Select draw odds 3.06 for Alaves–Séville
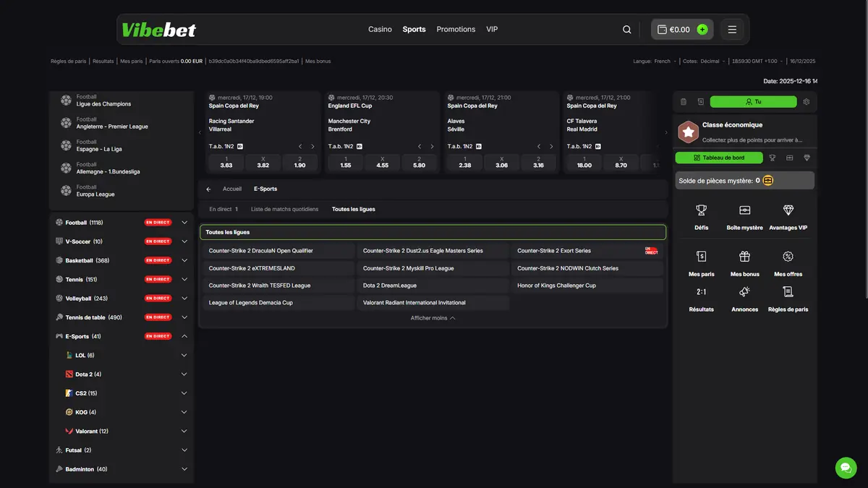The width and height of the screenshot is (868, 488). pos(502,162)
